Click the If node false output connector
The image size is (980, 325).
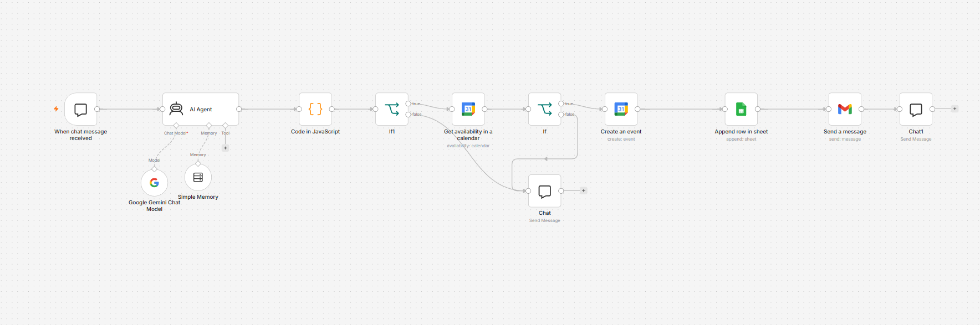tap(561, 115)
